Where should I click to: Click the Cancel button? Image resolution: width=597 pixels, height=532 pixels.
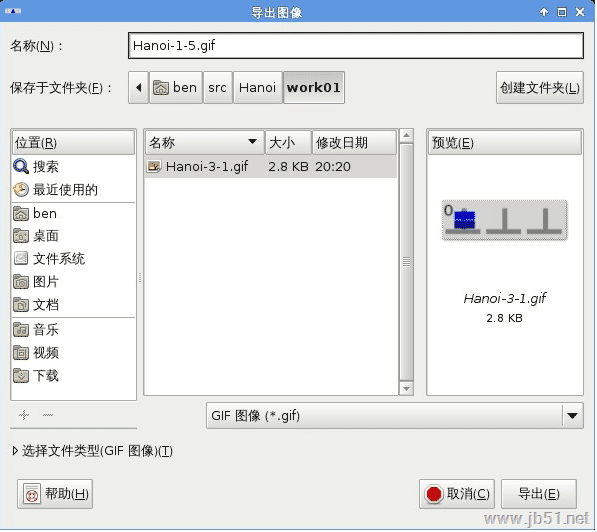click(457, 494)
